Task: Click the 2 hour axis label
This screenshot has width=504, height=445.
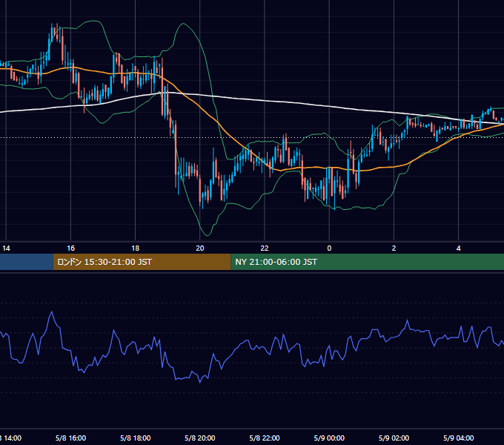Action: pyautogui.click(x=394, y=248)
